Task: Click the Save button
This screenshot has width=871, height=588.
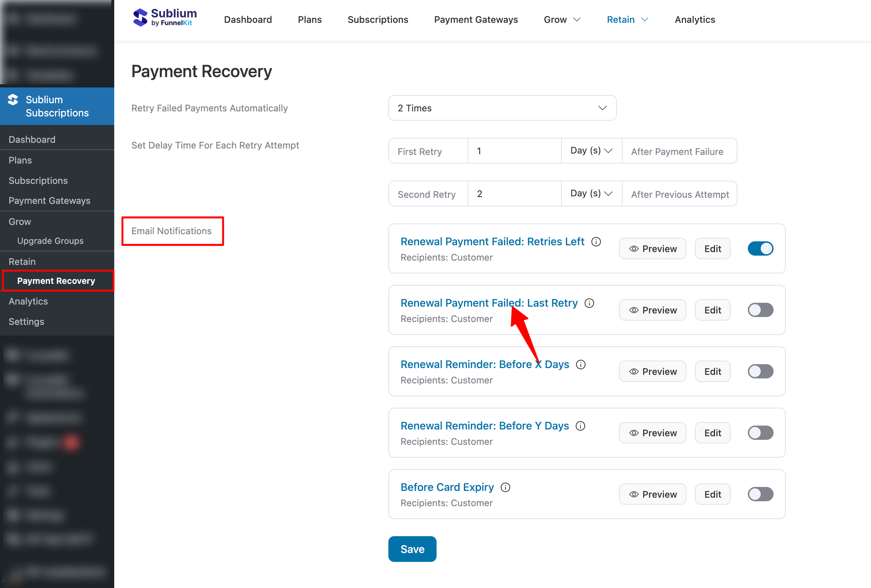Action: pos(412,549)
